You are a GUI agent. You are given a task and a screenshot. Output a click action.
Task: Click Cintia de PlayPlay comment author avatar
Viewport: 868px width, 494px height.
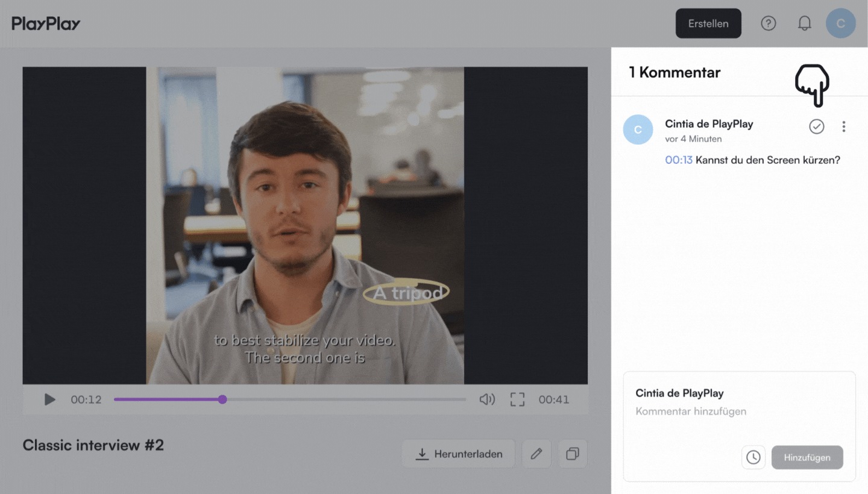click(x=638, y=130)
